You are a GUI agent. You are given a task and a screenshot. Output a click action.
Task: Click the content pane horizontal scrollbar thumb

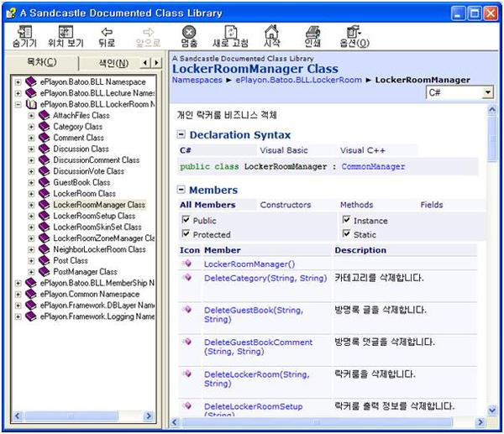pyautogui.click(x=317, y=421)
